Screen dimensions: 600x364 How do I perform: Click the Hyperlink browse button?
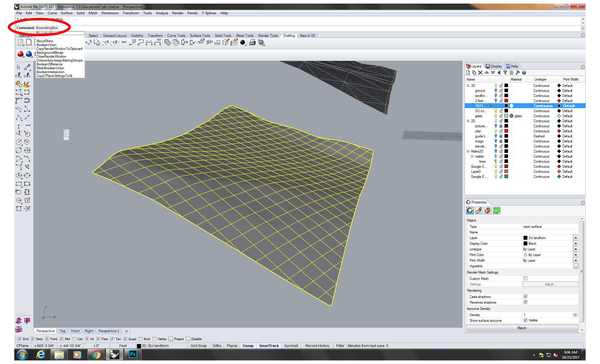point(576,266)
